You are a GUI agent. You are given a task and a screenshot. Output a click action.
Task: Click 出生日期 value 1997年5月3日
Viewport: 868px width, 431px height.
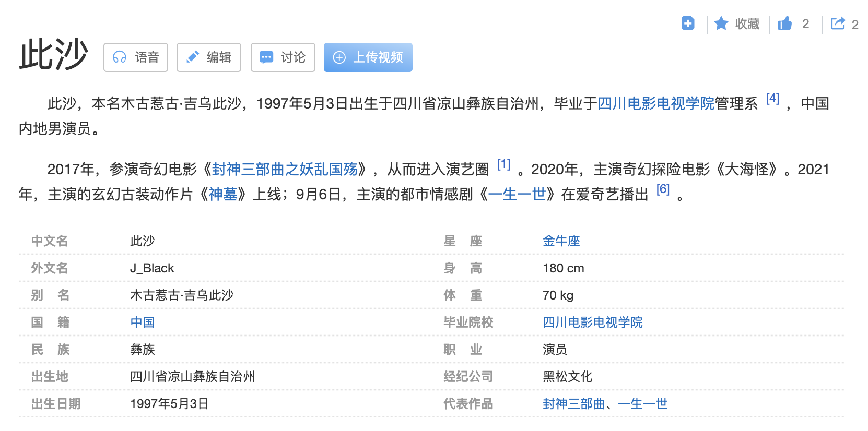coord(169,404)
